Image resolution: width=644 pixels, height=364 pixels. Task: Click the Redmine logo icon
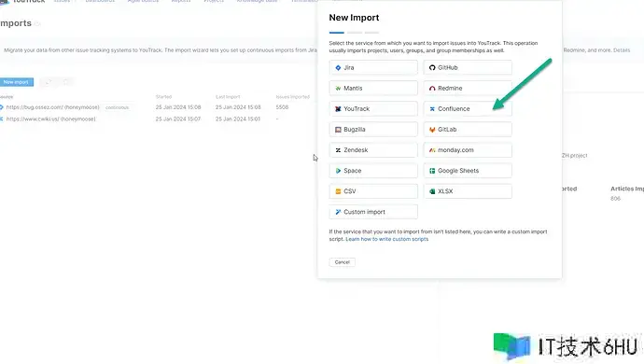(432, 89)
